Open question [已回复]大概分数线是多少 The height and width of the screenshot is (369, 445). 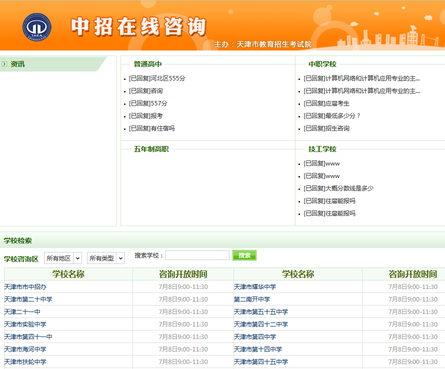(x=338, y=188)
